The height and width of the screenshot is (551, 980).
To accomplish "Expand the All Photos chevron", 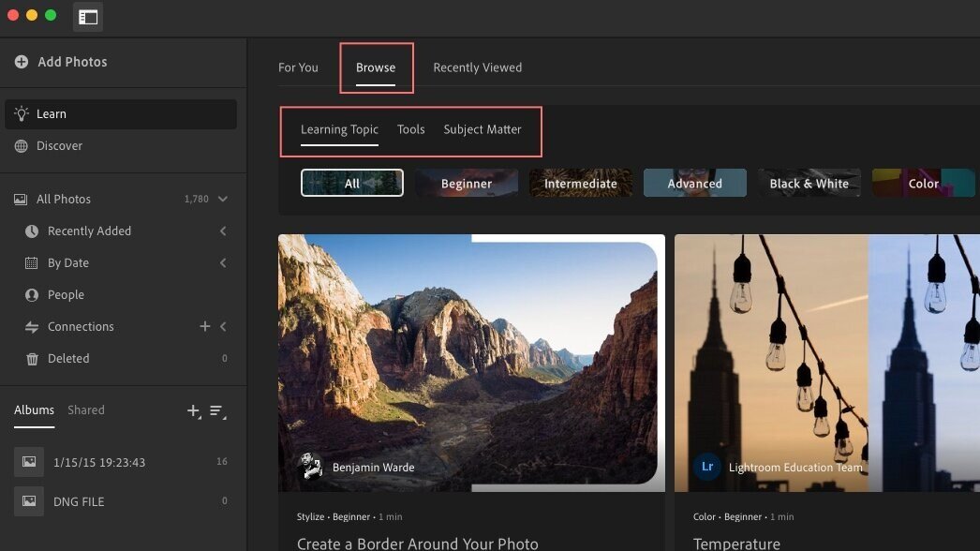I will click(x=222, y=199).
